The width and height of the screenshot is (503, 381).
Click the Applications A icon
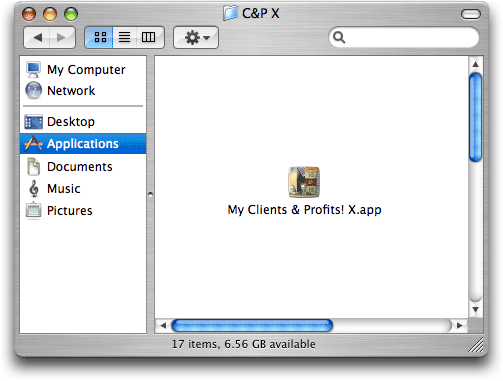pos(33,143)
